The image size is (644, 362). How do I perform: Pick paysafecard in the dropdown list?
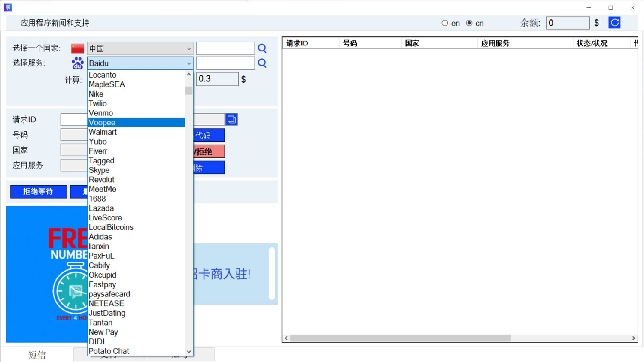(136, 294)
